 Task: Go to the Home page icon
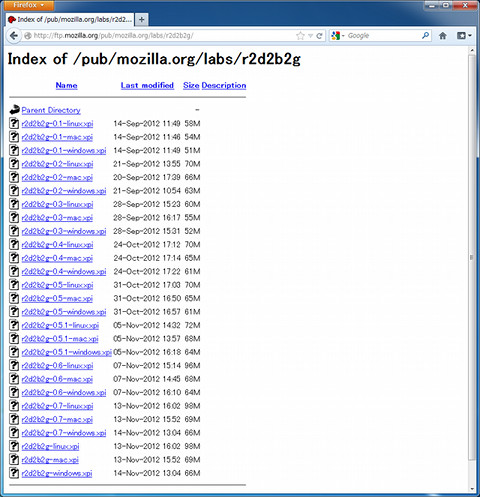(x=443, y=36)
